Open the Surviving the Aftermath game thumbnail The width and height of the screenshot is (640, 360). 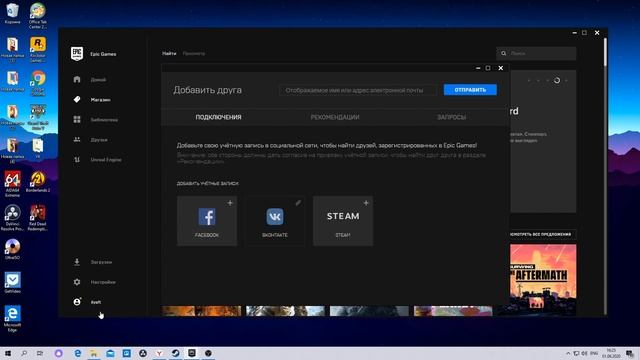point(543,280)
